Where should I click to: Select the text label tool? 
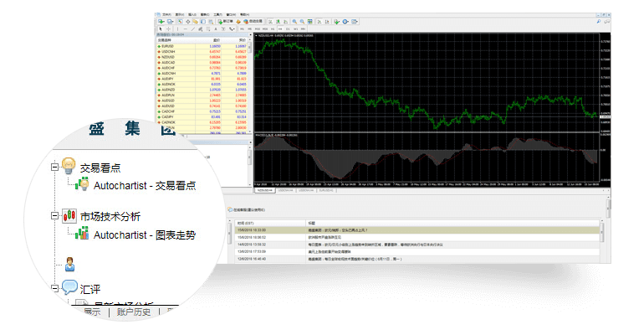pyautogui.click(x=223, y=28)
